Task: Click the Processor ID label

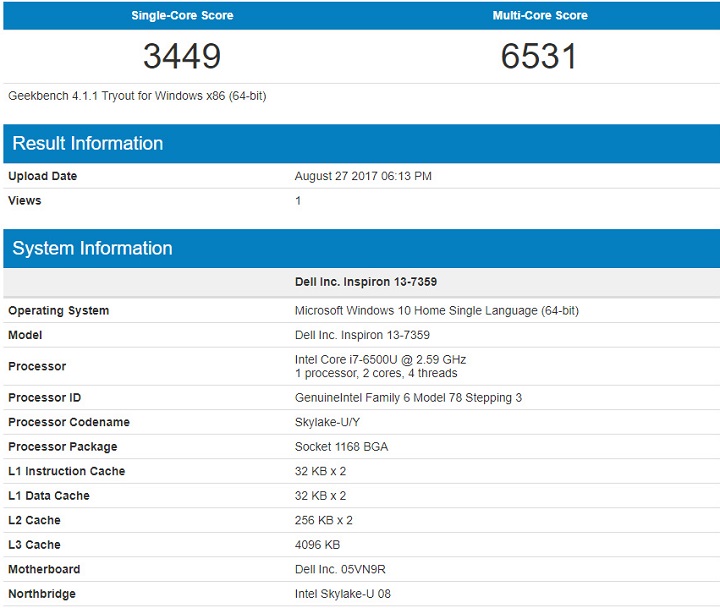Action: coord(45,398)
